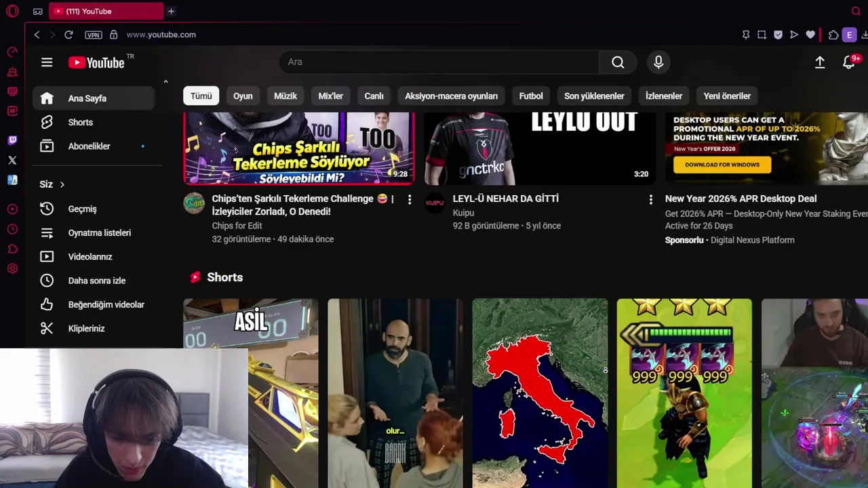This screenshot has width=868, height=488.
Task: Go to Ana Sayfa in sidebar
Action: [94, 98]
